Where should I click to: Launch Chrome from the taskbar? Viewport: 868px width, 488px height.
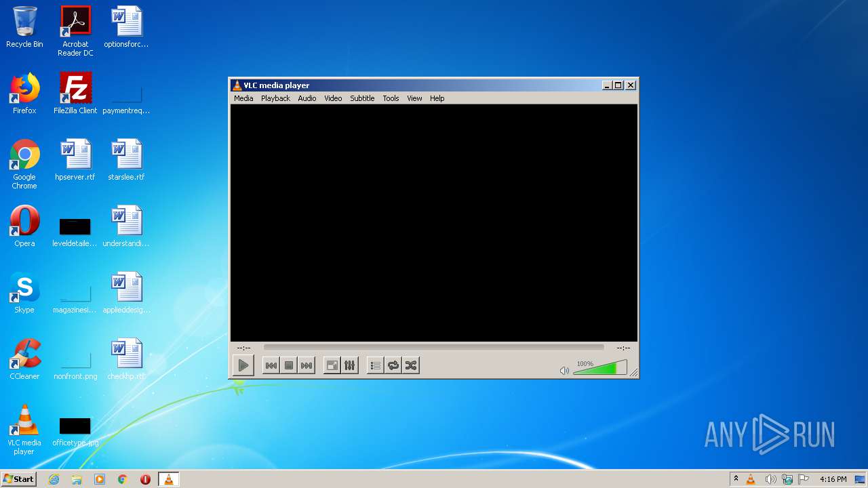pyautogui.click(x=123, y=479)
